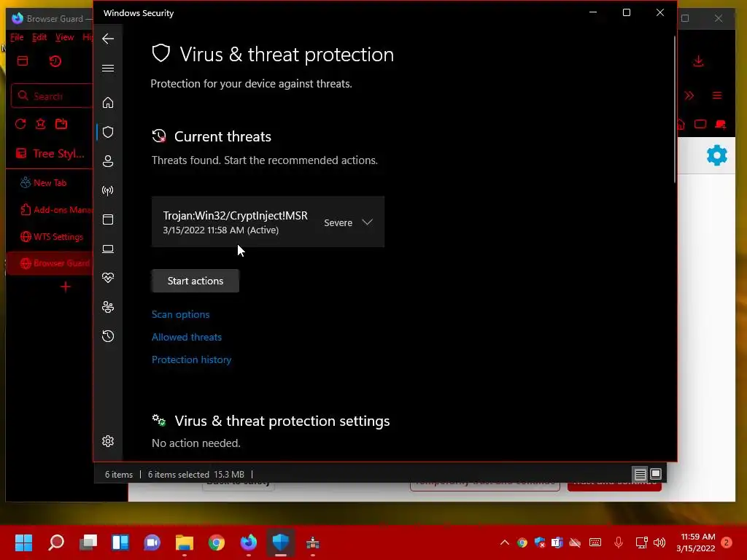747x560 pixels.
Task: Show hidden system tray icons
Action: (x=505, y=542)
